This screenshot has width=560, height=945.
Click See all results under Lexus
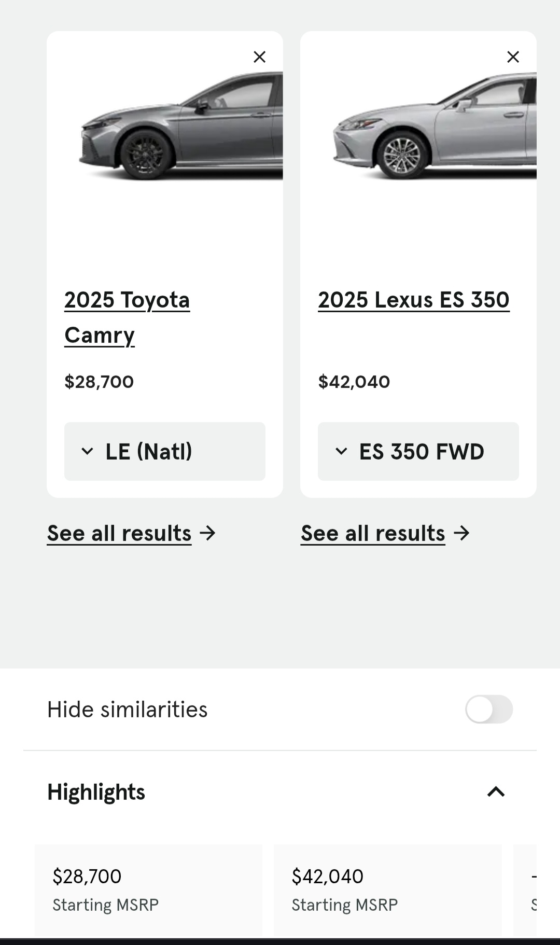373,533
